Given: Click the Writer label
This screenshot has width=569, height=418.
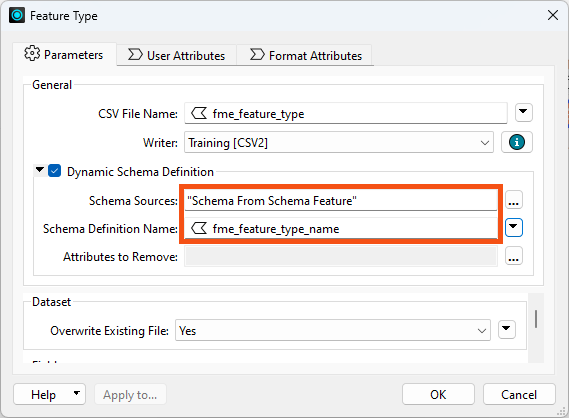Looking at the screenshot, I should pos(160,143).
